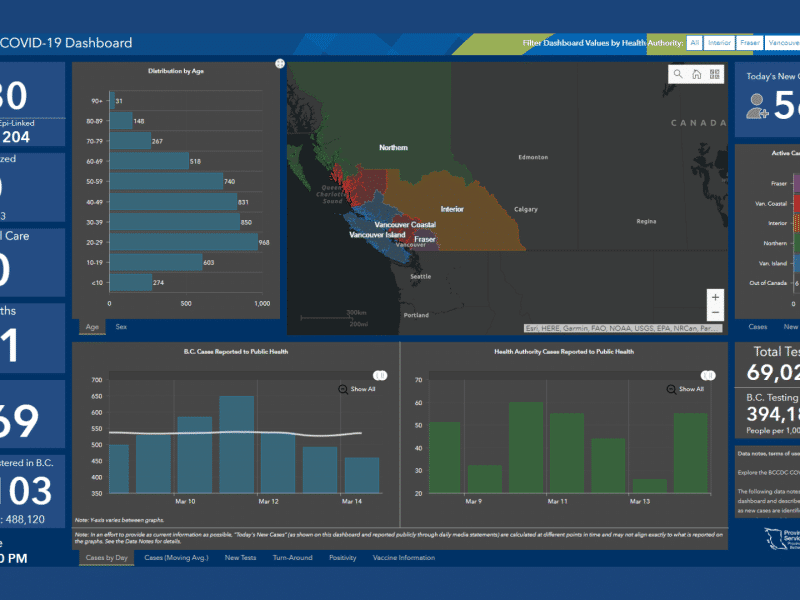800x600 pixels.
Task: Expand the Distribution by Age chart
Action: coord(280,64)
